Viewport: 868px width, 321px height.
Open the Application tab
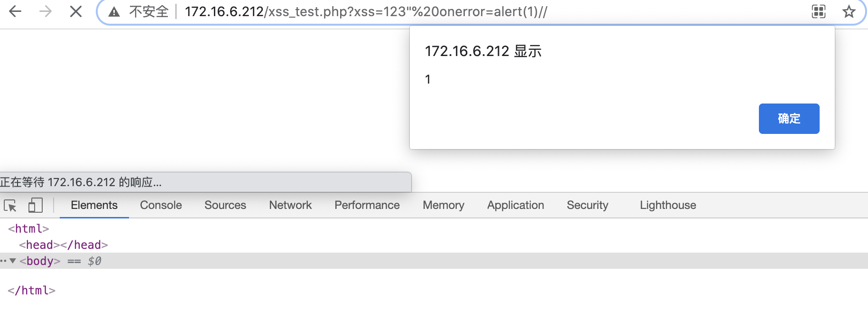516,205
